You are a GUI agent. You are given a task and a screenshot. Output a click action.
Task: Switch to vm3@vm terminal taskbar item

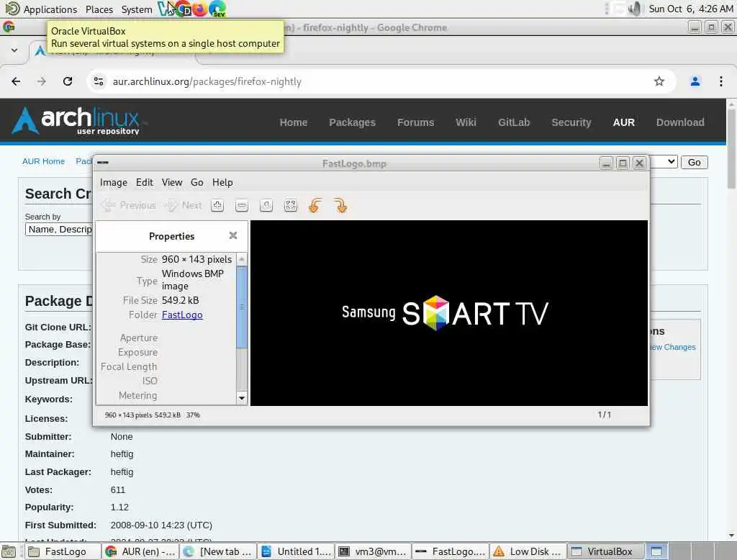(374, 551)
